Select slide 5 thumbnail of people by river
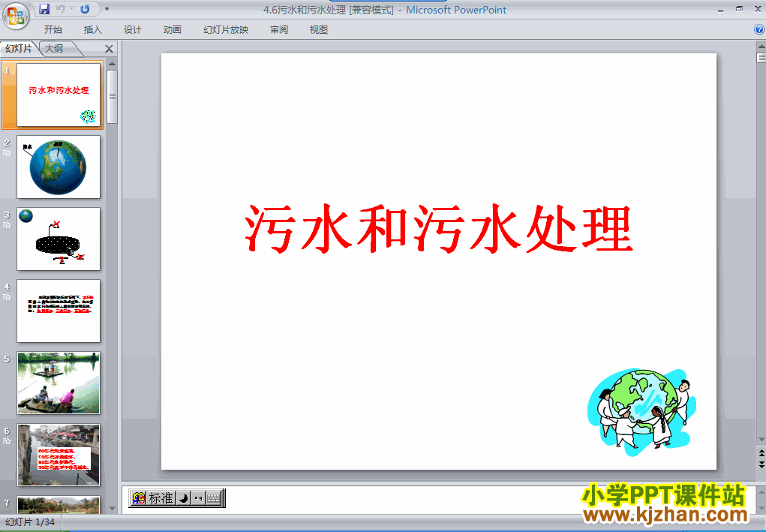Screen dimensions: 766x532 (x=59, y=383)
